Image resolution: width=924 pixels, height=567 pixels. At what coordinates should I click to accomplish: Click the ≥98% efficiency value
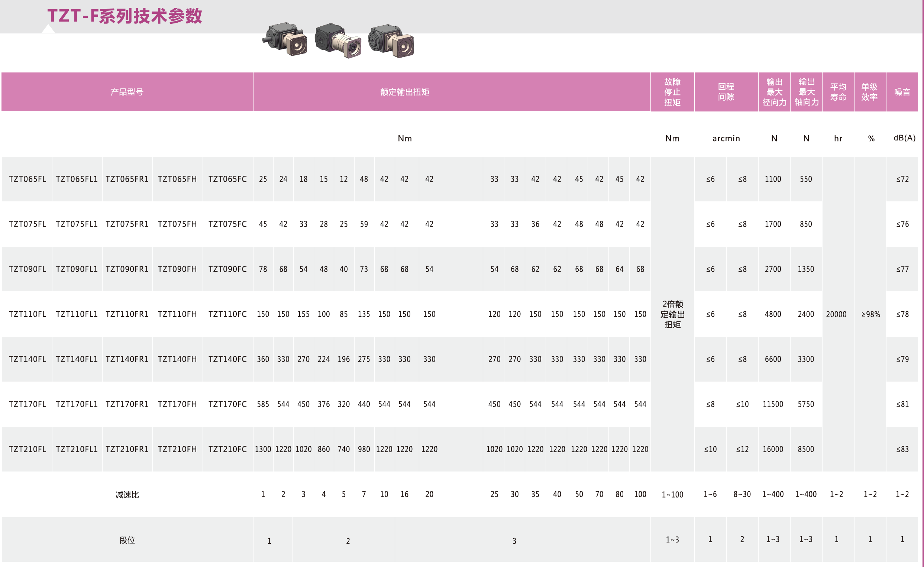870,315
